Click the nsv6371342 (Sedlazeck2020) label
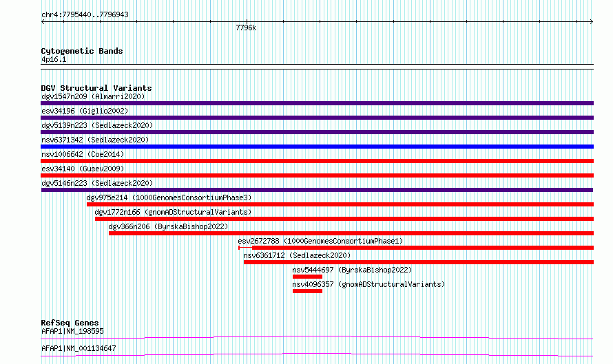613x364 pixels. click(x=95, y=140)
